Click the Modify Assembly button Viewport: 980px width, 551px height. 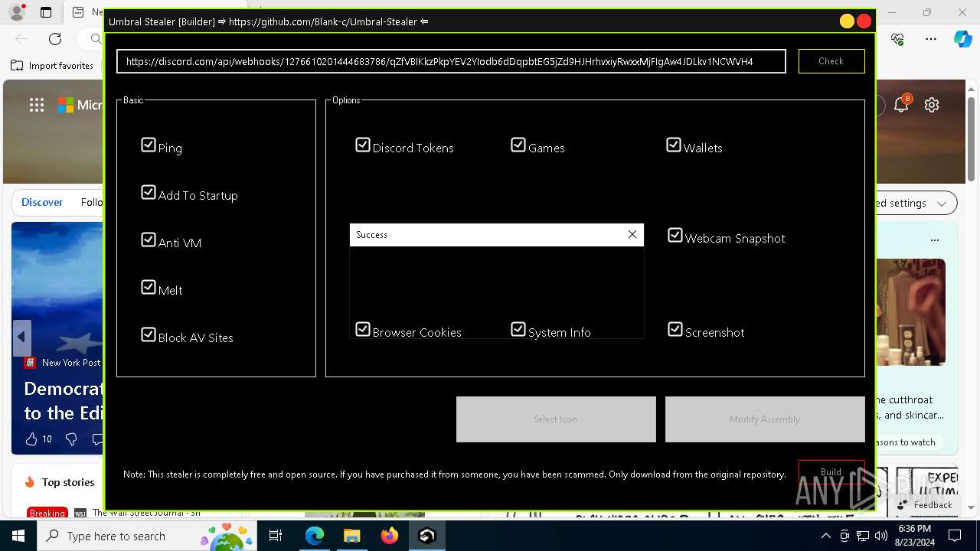click(765, 419)
